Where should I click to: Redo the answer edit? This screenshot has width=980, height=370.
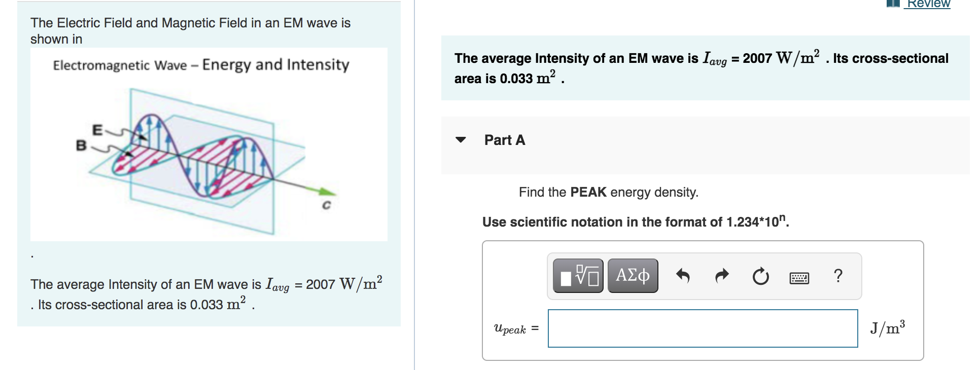point(722,275)
